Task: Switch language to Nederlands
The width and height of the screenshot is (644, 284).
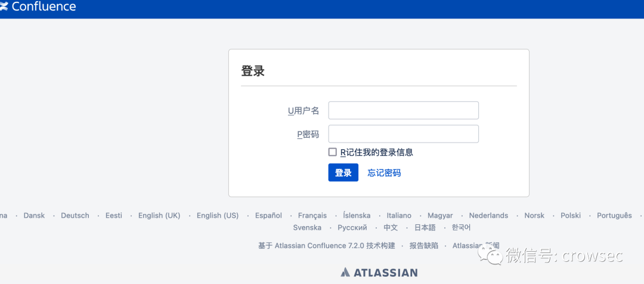Action: pos(489,215)
